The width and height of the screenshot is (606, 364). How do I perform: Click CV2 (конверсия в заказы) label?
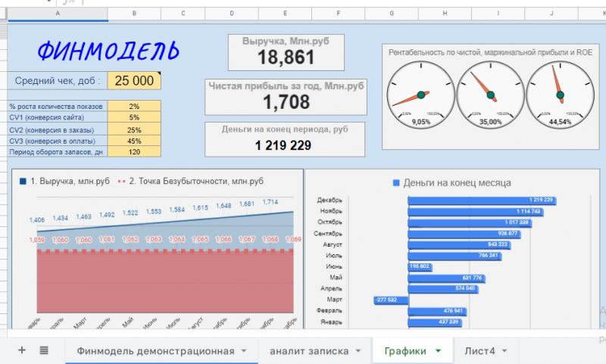click(x=52, y=130)
